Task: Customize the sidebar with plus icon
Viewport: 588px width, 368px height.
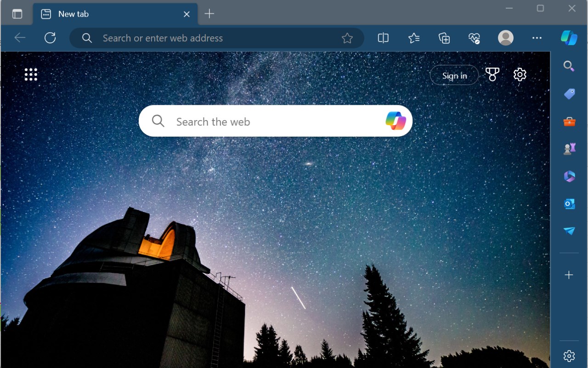Action: [x=569, y=275]
